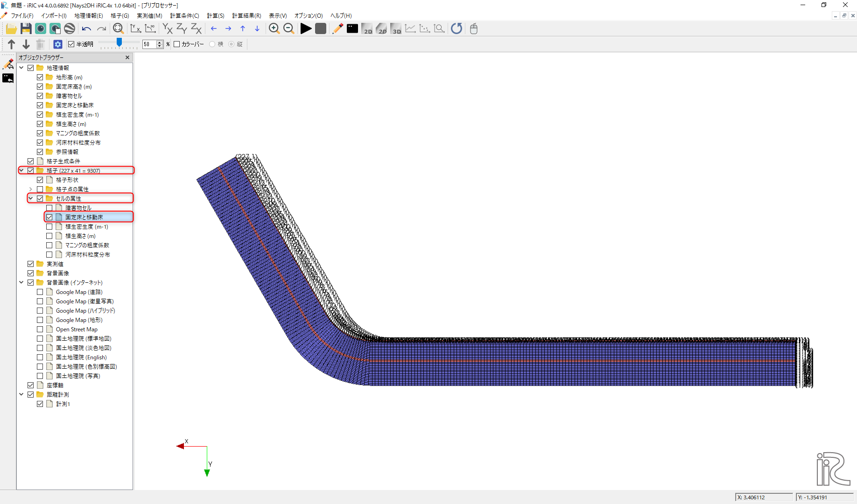Switch to the ZY plane view icon
This screenshot has width=857, height=504.
pyautogui.click(x=182, y=29)
